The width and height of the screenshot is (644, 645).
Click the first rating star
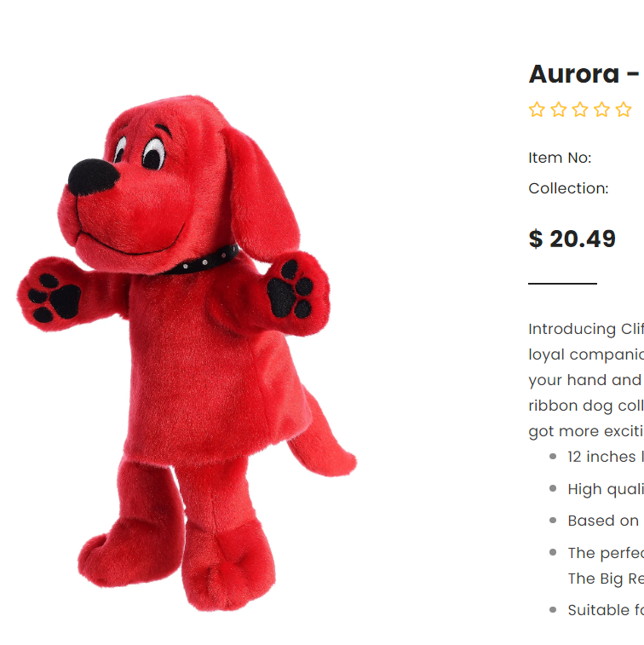click(537, 109)
